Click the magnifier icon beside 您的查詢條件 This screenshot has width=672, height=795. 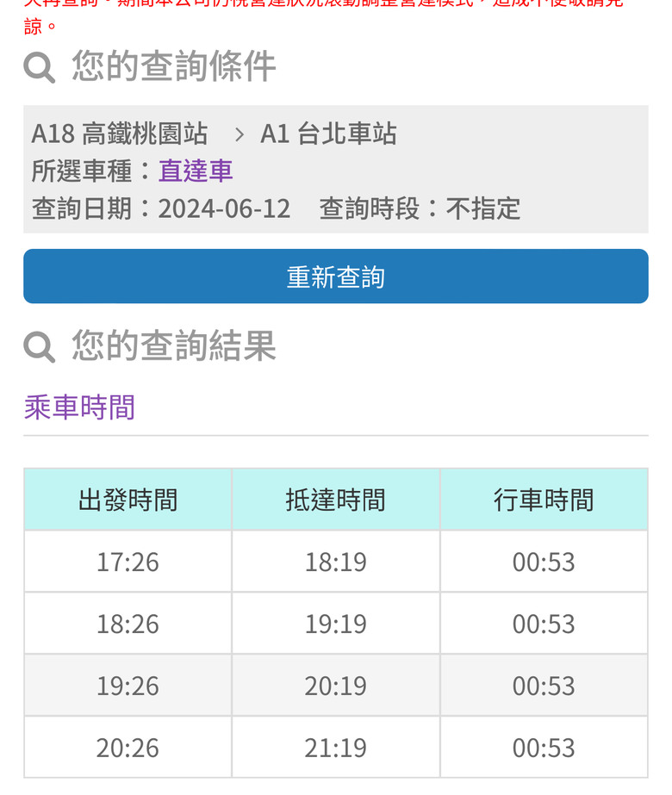tap(40, 67)
